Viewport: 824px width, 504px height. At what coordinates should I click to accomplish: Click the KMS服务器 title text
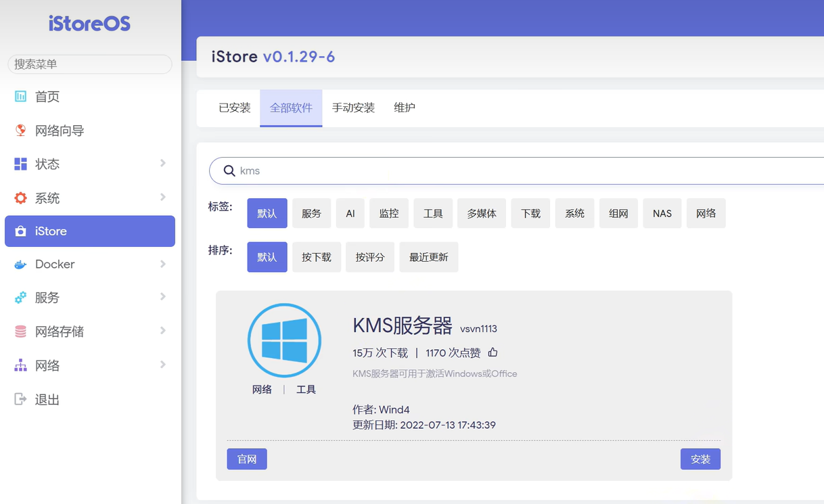tap(403, 325)
